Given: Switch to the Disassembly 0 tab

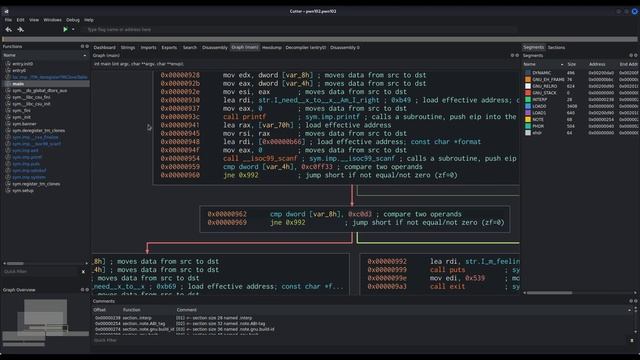Looking at the screenshot, I should [345, 47].
